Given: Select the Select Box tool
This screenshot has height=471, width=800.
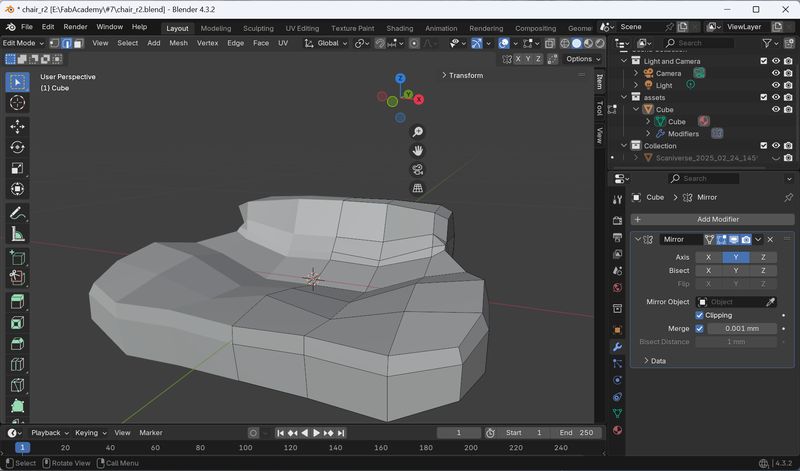Looking at the screenshot, I should pos(17,82).
